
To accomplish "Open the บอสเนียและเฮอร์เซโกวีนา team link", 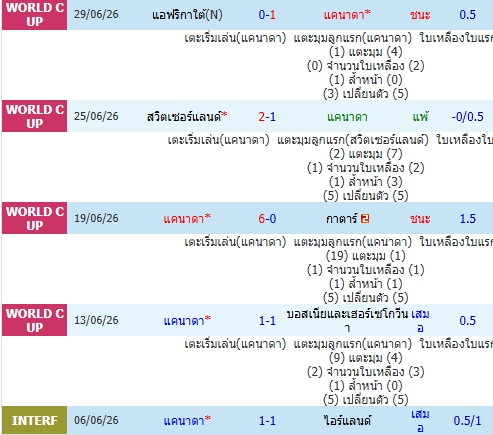I will pyautogui.click(x=347, y=321).
